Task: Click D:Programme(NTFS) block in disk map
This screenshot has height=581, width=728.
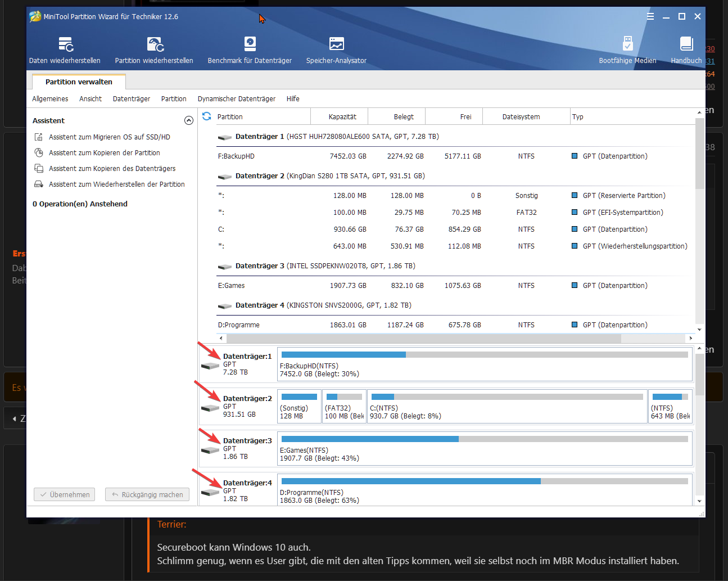Action: [485, 491]
